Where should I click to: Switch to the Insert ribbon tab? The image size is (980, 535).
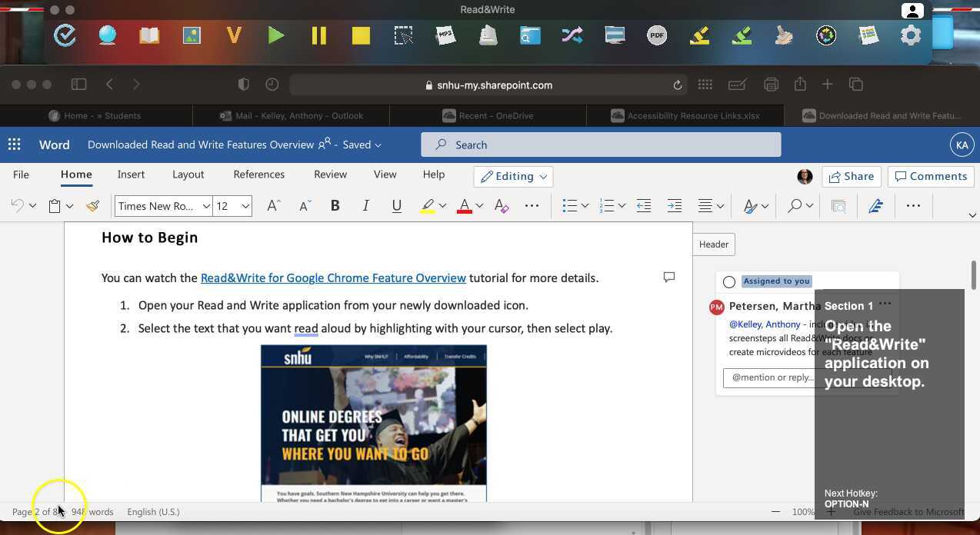tap(131, 174)
